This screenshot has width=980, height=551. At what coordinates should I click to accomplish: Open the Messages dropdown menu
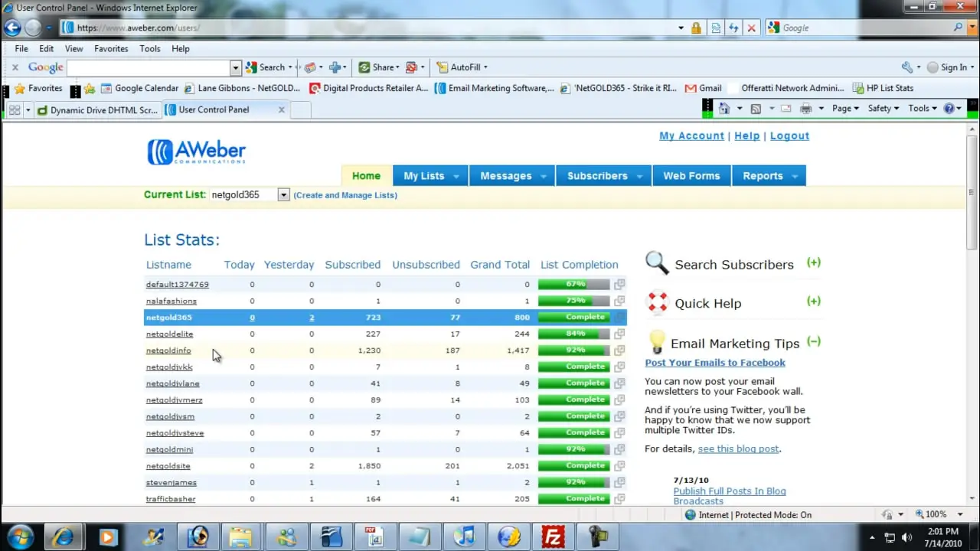point(512,175)
